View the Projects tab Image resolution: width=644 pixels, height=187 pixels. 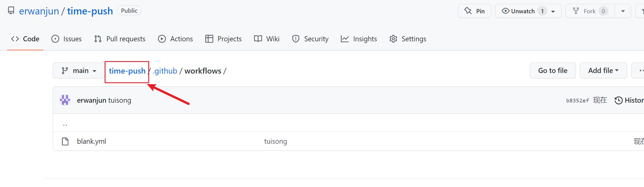tap(223, 39)
